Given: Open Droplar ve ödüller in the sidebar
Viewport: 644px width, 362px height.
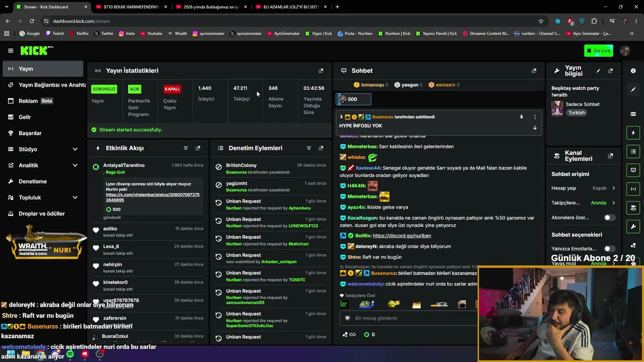Looking at the screenshot, I should click(43, 214).
